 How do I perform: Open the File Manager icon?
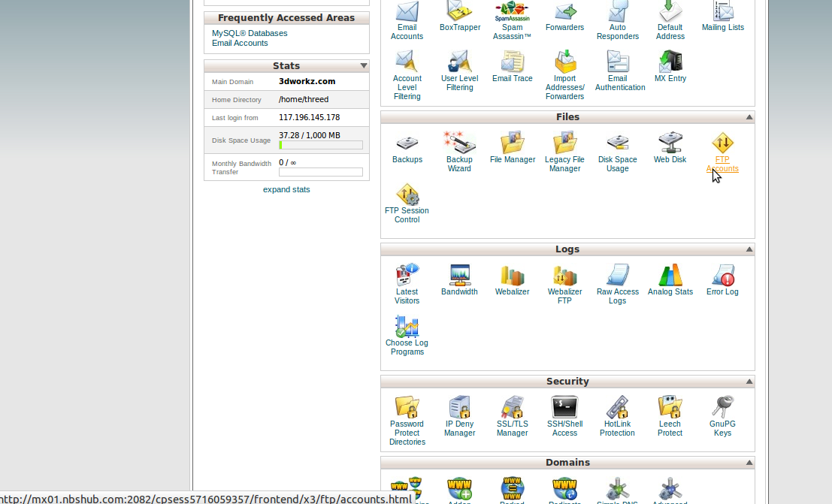click(512, 143)
